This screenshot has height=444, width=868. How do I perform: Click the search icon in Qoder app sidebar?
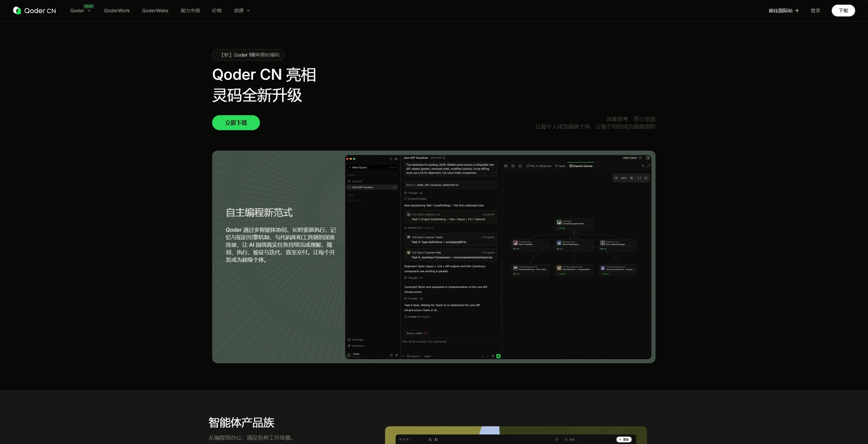[391, 159]
